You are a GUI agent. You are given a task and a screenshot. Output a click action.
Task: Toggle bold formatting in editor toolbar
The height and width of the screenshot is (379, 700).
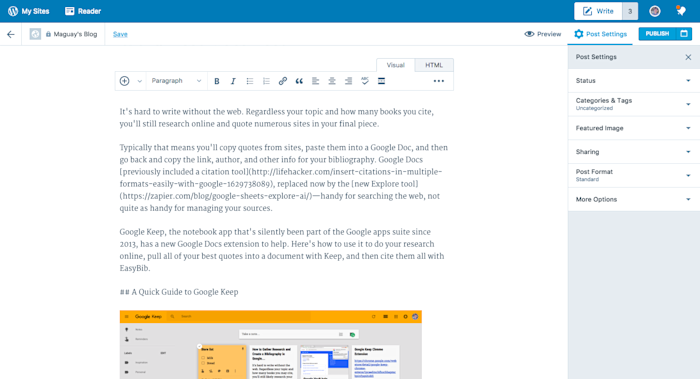click(x=217, y=81)
